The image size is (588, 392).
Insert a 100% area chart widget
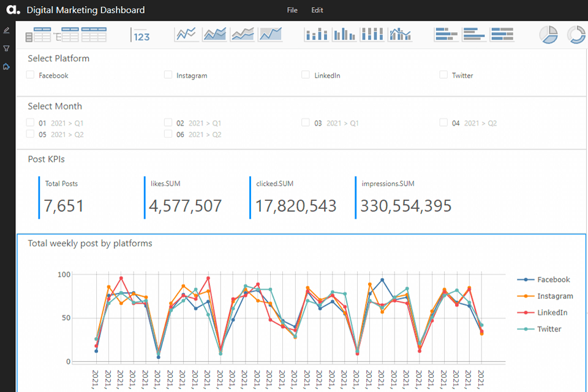pos(270,34)
